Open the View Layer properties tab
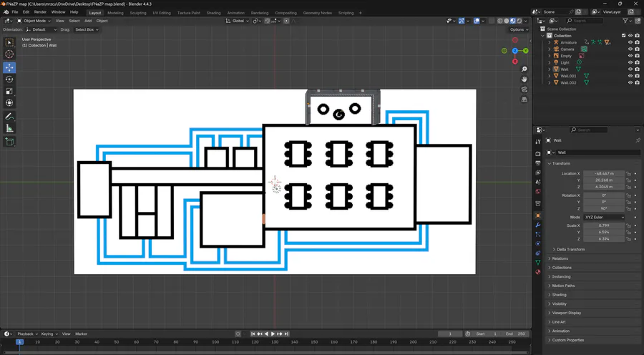644x355 pixels. pyautogui.click(x=538, y=172)
